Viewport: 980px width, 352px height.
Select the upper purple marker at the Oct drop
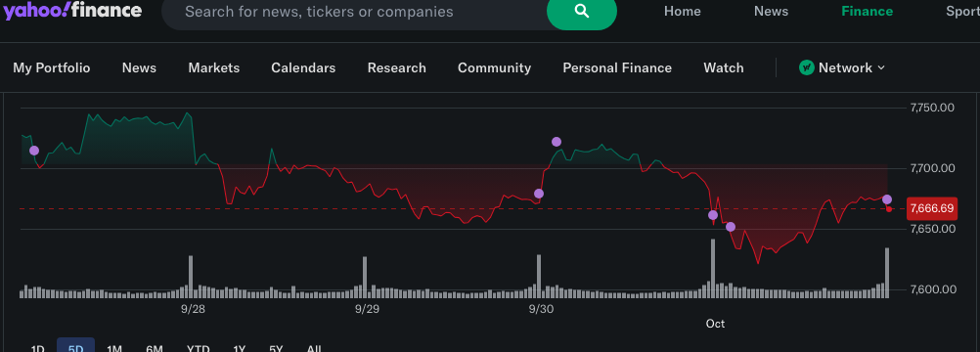713,215
